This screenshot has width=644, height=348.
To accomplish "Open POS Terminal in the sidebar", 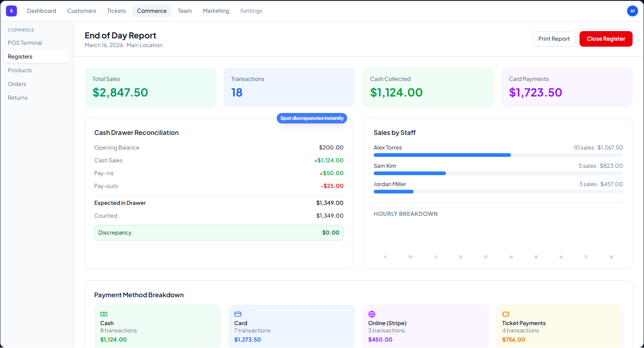I will tap(37, 43).
